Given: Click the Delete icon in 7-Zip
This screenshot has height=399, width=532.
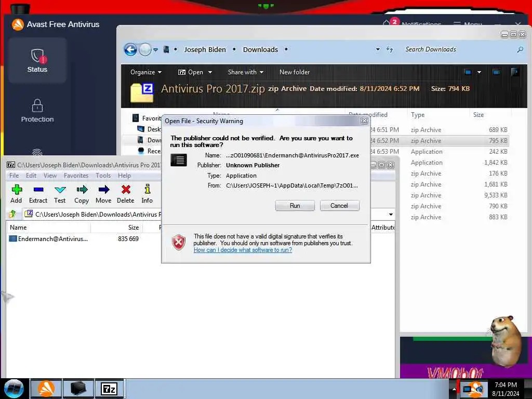Looking at the screenshot, I should 126,194.
